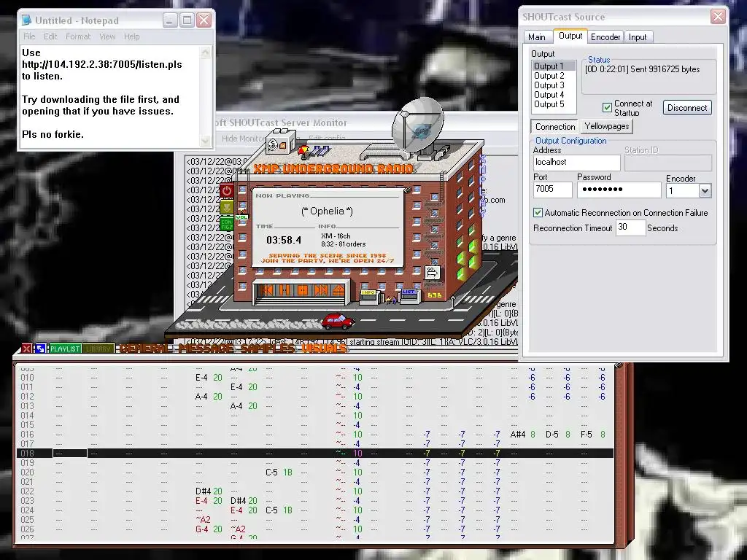
Task: Open the Main tab in SHOUTcast Source
Action: point(536,37)
